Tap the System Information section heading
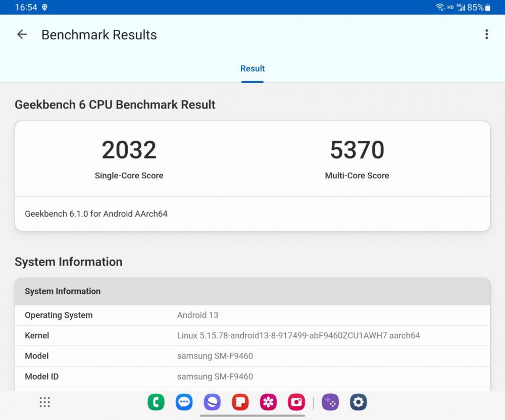 click(x=69, y=261)
